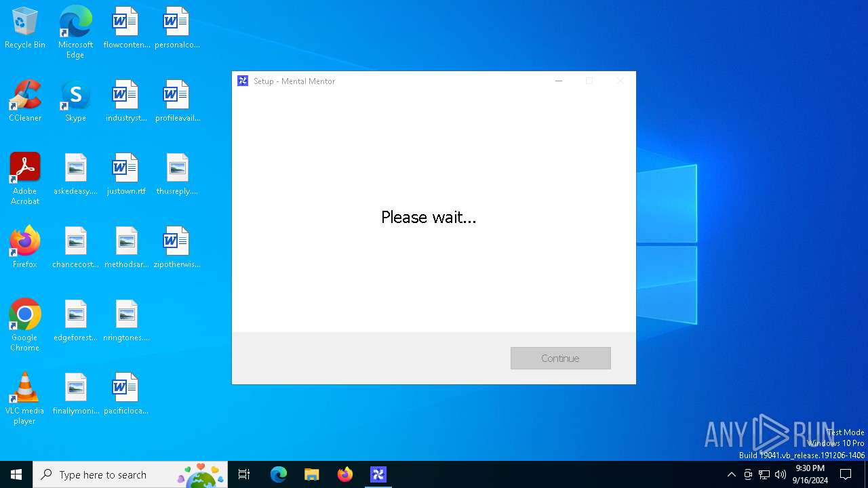Open the volume control tray icon

[781, 474]
